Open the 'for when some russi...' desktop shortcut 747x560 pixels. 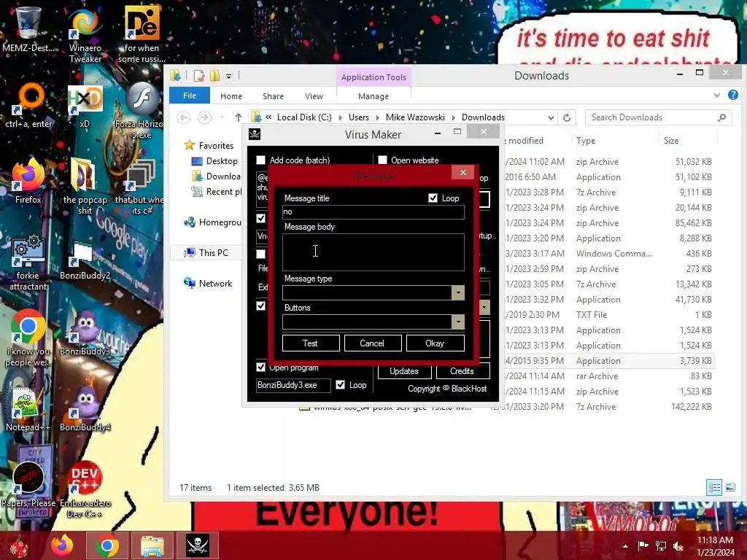click(142, 34)
